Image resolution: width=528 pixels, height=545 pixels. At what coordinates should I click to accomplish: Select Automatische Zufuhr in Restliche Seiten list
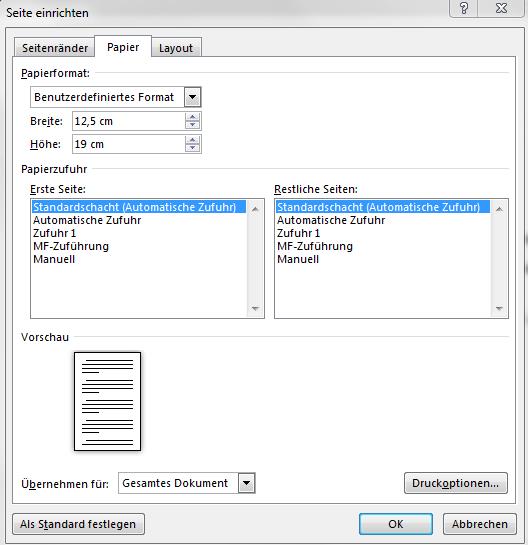tap(331, 220)
